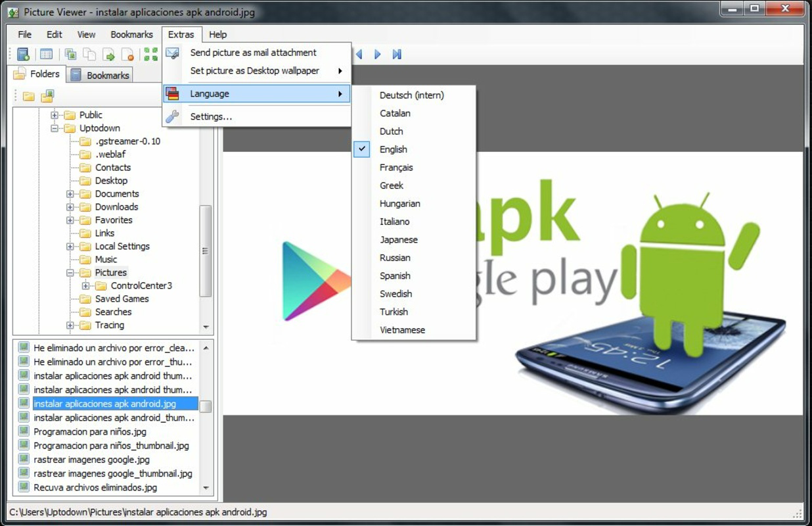Click the folder with picture icon below tabs
The image size is (812, 526).
pos(47,97)
